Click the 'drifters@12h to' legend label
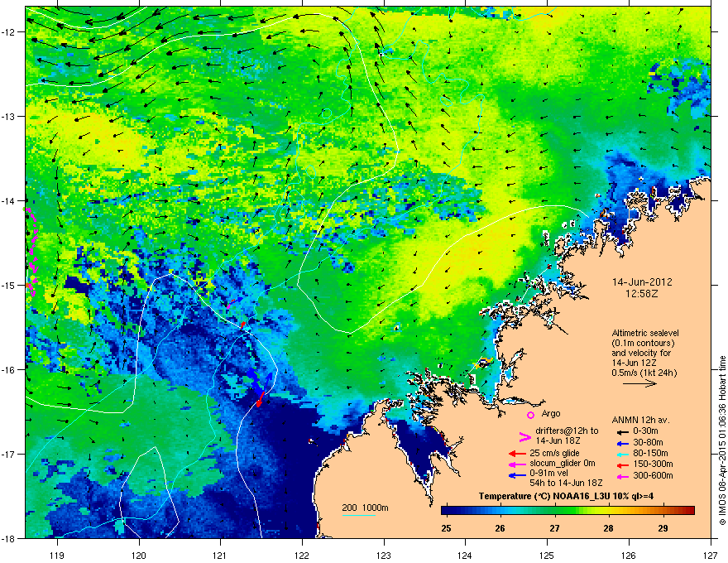This screenshot has height=563, width=728. [x=567, y=431]
